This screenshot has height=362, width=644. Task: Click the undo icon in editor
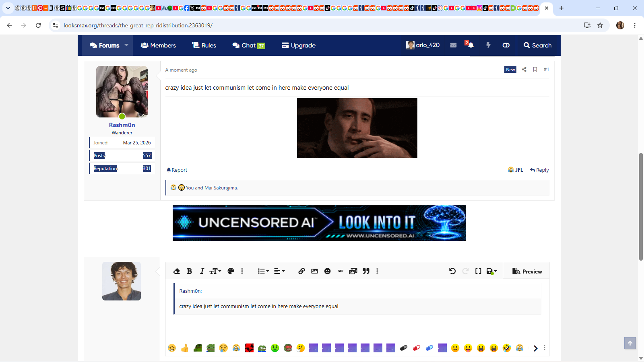click(452, 271)
